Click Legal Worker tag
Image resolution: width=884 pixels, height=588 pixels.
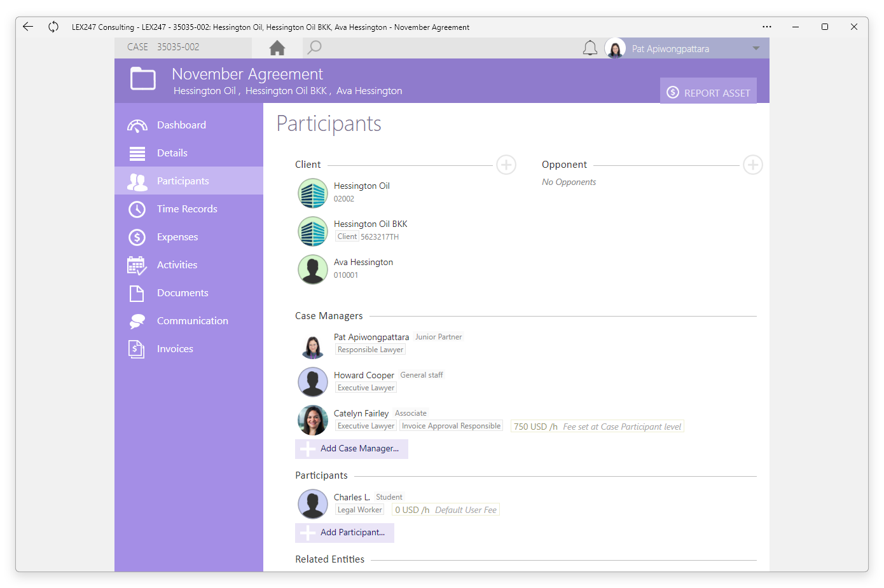coord(360,510)
